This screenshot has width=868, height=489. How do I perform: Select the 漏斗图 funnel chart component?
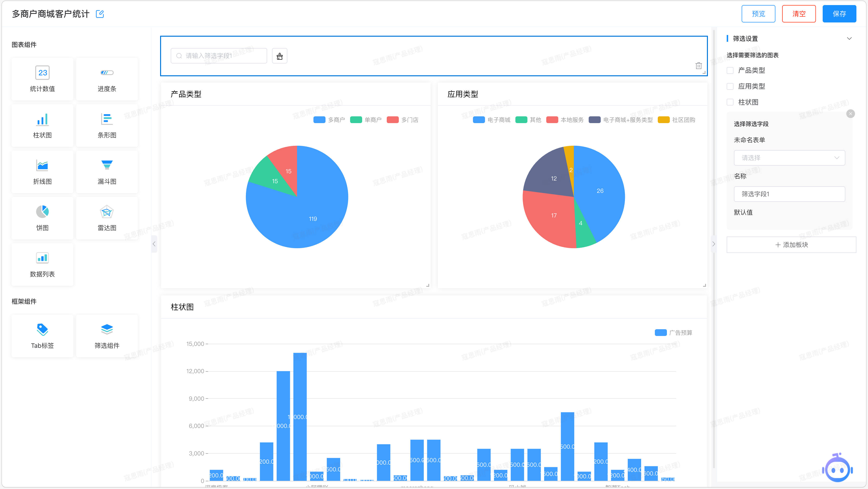(x=107, y=172)
